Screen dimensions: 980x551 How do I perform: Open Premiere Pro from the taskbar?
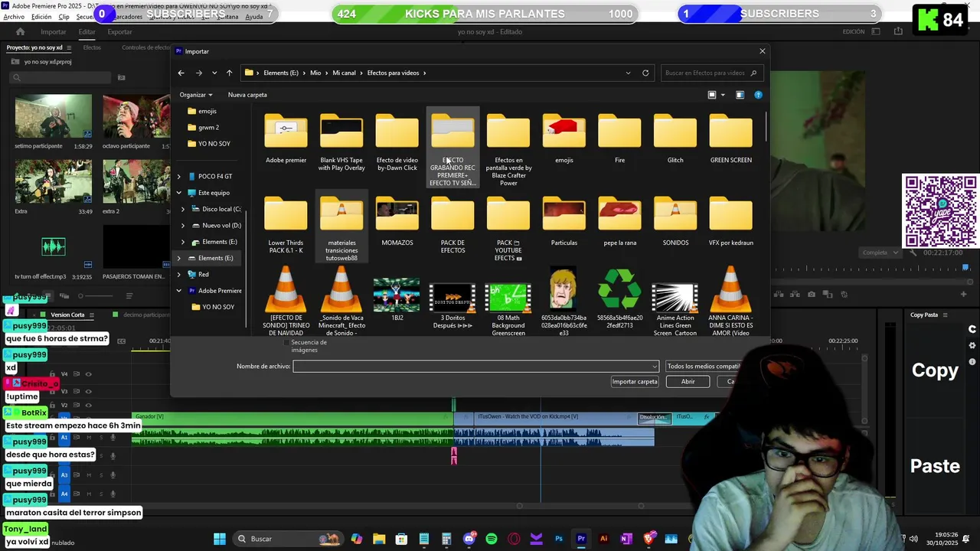(x=581, y=539)
